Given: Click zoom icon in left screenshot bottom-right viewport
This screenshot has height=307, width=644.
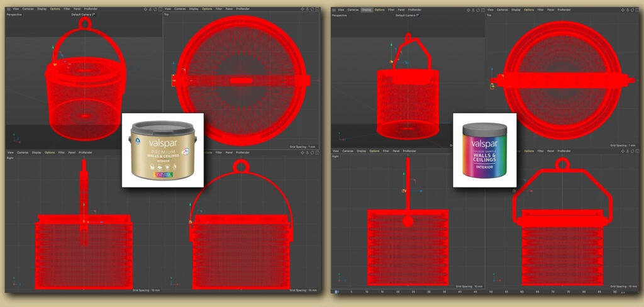Looking at the screenshot, I should 308,152.
